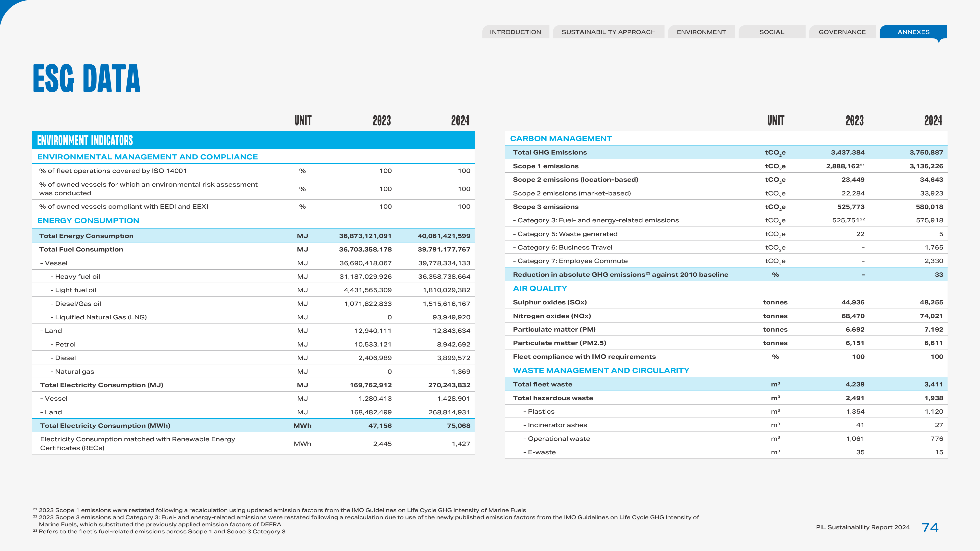Select Petrol 2023 value 10,533,121
The width and height of the screenshot is (980, 551).
pyautogui.click(x=373, y=345)
